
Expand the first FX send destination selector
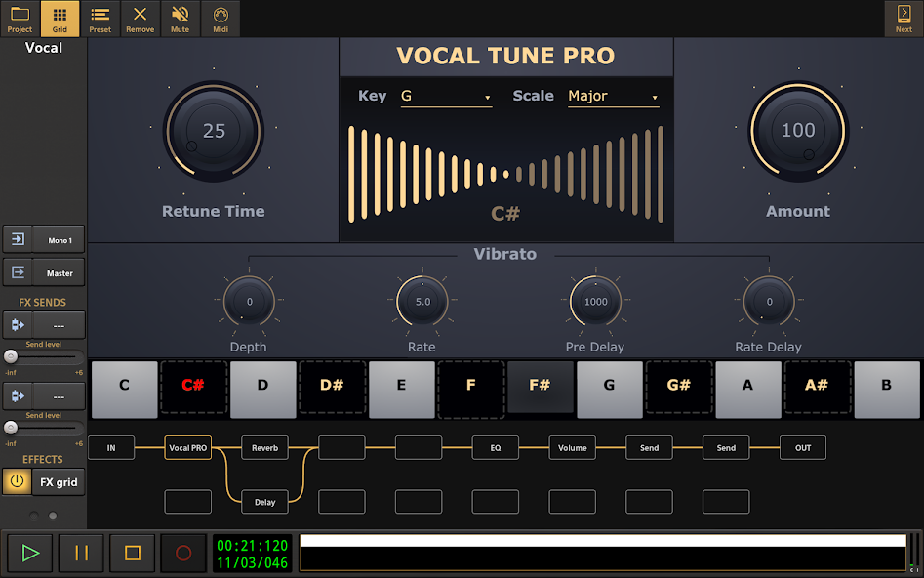click(60, 323)
